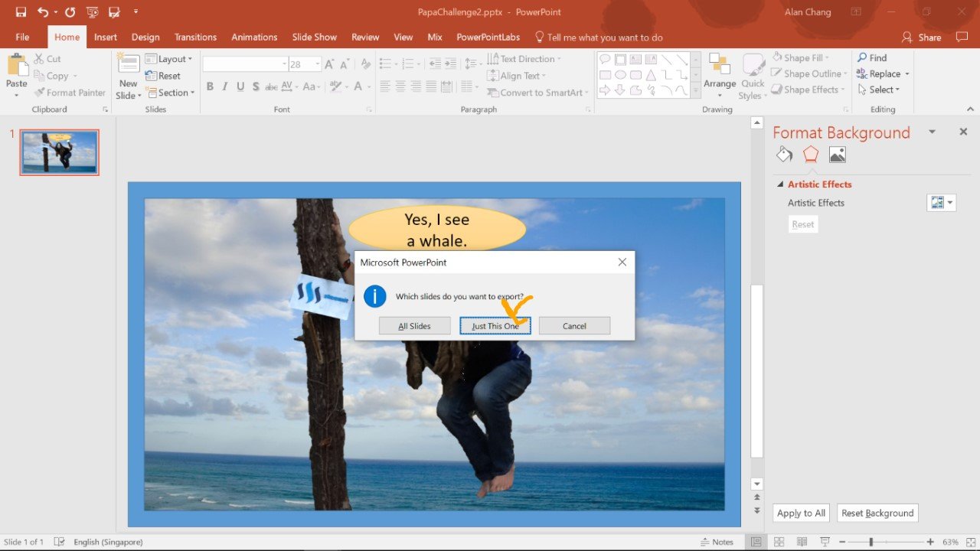The height and width of the screenshot is (551, 980).
Task: Toggle Bold formatting
Action: (210, 86)
